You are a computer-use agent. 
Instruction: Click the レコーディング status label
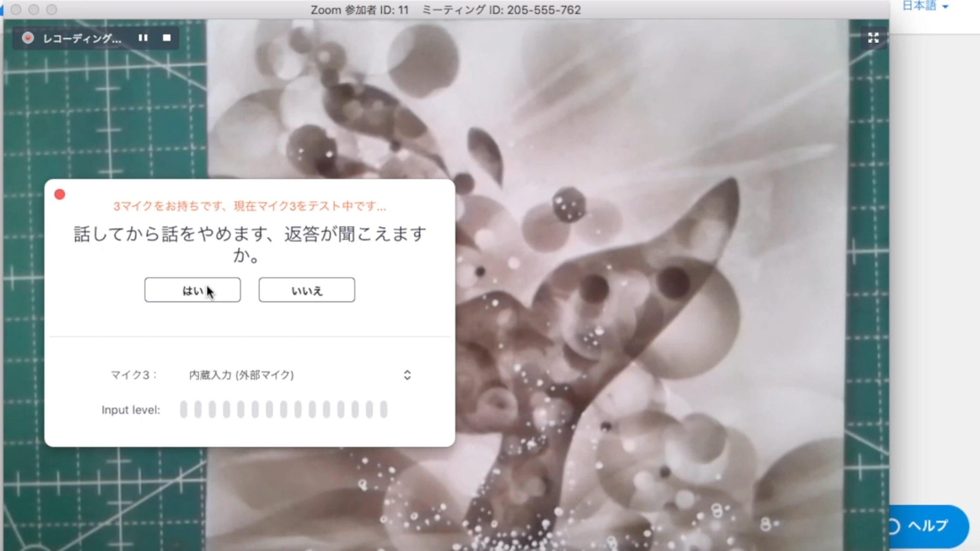click(x=82, y=38)
